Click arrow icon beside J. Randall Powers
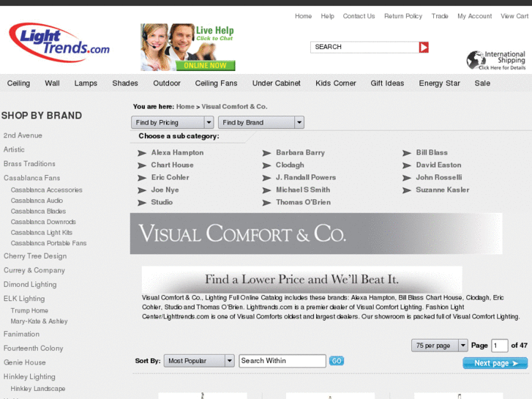The height and width of the screenshot is (399, 532). click(x=266, y=178)
